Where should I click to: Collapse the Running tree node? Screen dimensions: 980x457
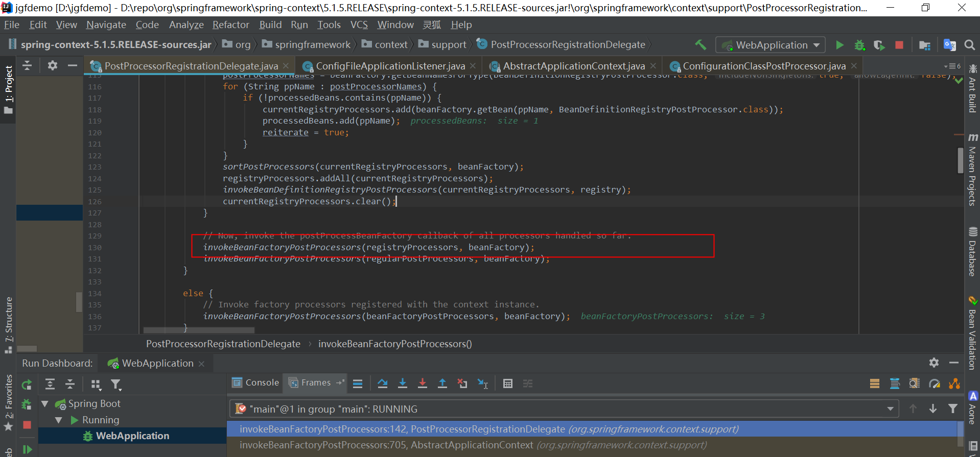tap(59, 420)
